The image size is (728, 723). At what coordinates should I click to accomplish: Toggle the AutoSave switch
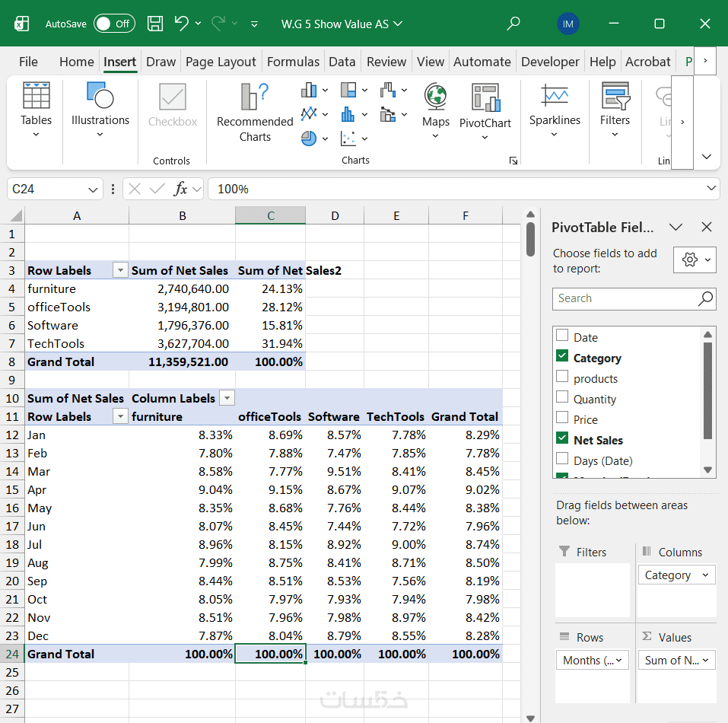[x=114, y=24]
